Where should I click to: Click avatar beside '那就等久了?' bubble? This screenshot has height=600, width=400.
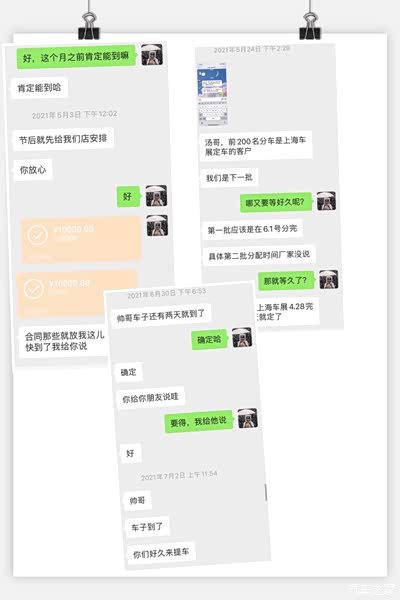[x=328, y=279]
